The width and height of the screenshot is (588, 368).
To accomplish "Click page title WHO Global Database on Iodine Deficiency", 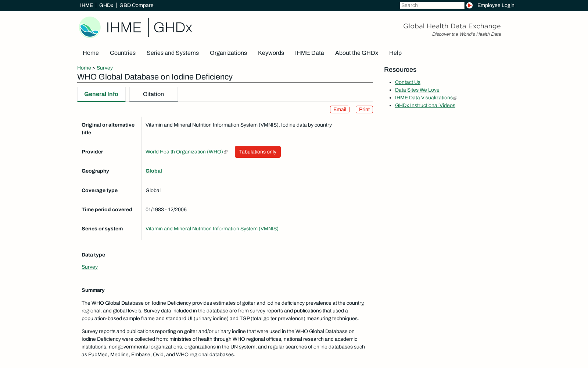I will pos(155,77).
